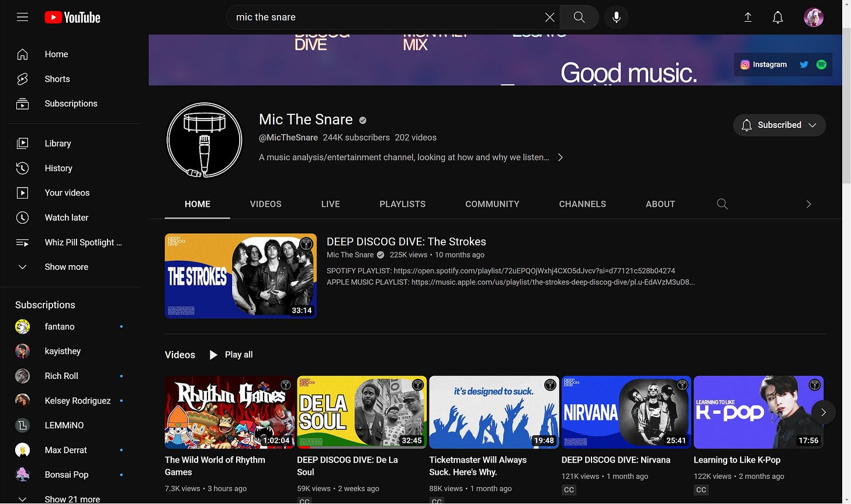The width and height of the screenshot is (851, 504).
Task: Clear the search box with X
Action: click(x=549, y=18)
